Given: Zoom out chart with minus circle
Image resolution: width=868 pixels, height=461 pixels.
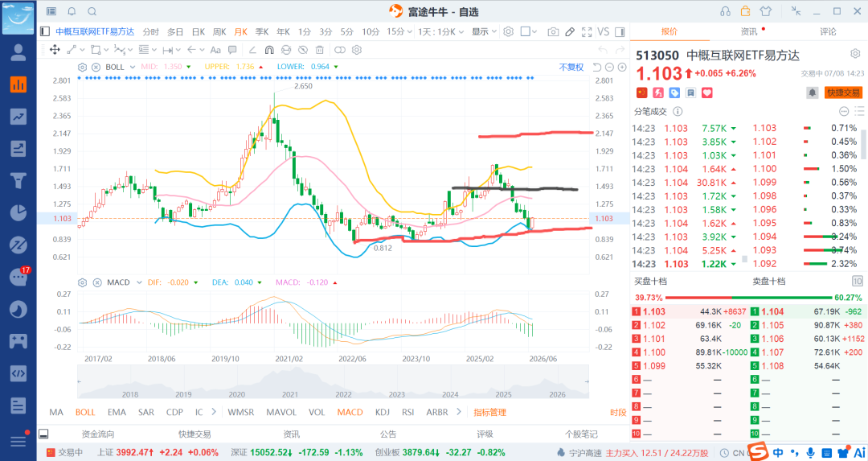Looking at the screenshot, I should (609, 67).
